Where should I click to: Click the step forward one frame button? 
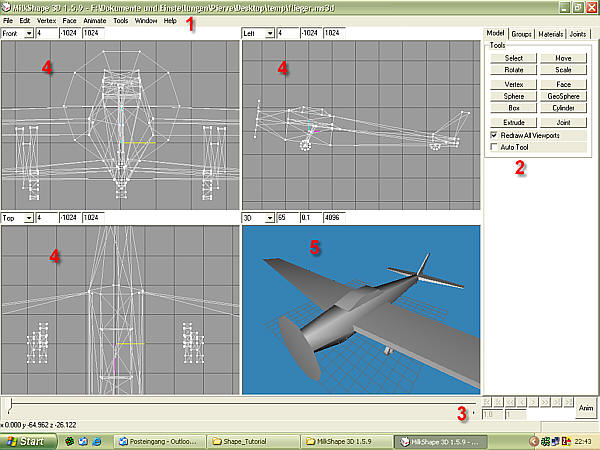point(533,402)
